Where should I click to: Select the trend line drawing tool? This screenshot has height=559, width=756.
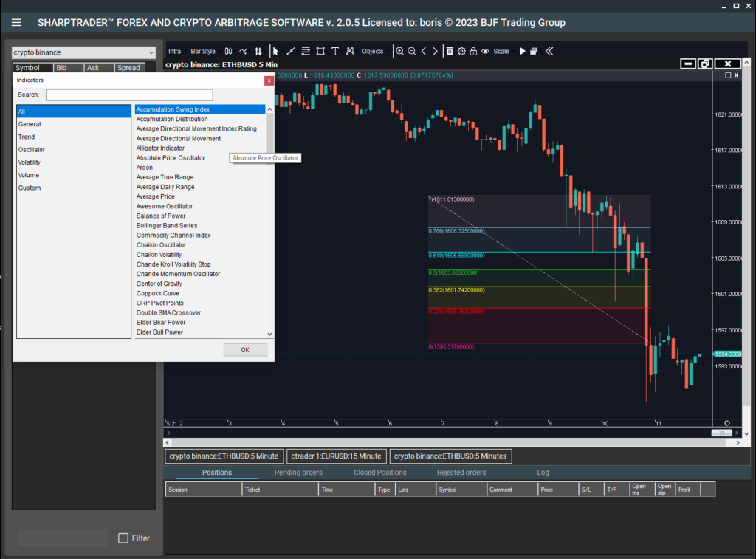(291, 51)
